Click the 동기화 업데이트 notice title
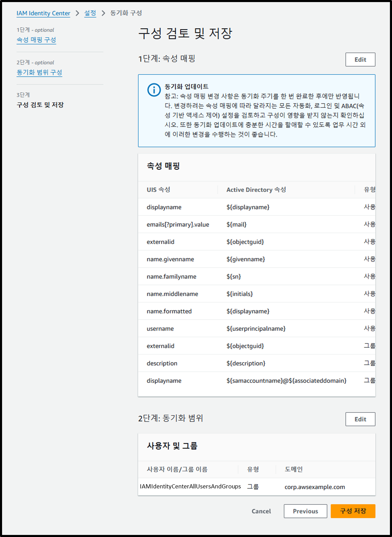 tap(187, 87)
